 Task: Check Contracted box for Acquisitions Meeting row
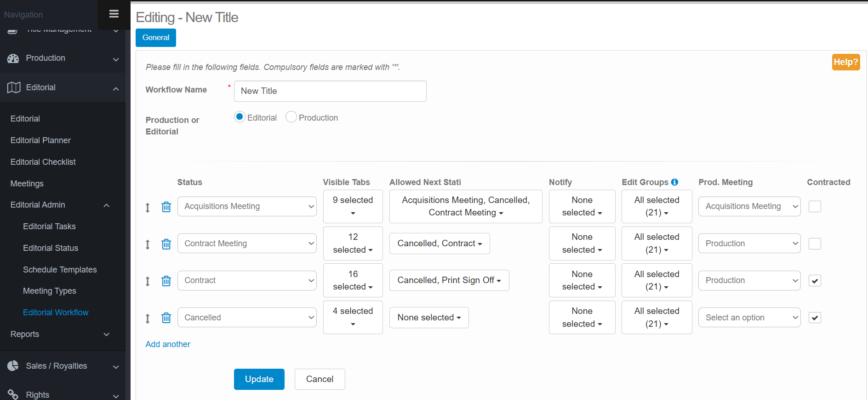[815, 207]
